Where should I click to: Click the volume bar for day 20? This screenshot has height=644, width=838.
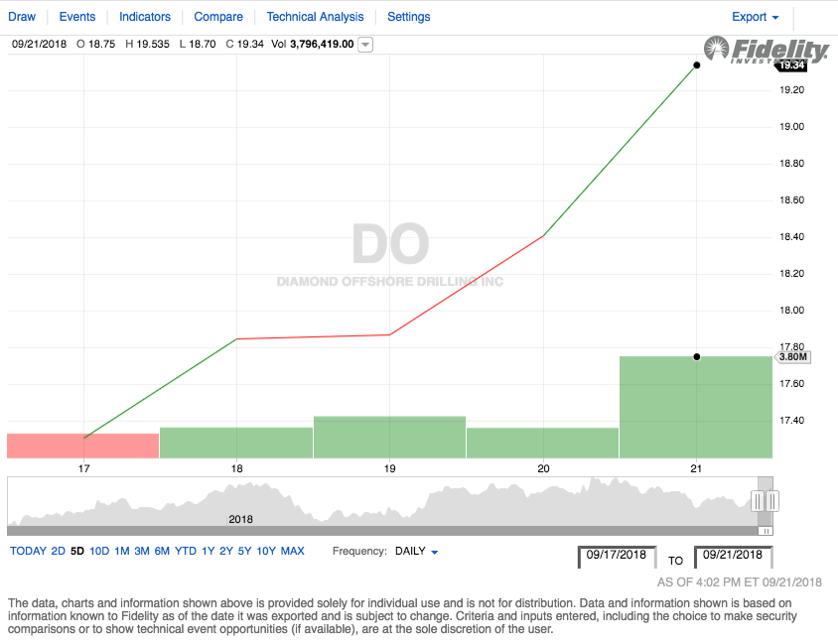[x=542, y=444]
